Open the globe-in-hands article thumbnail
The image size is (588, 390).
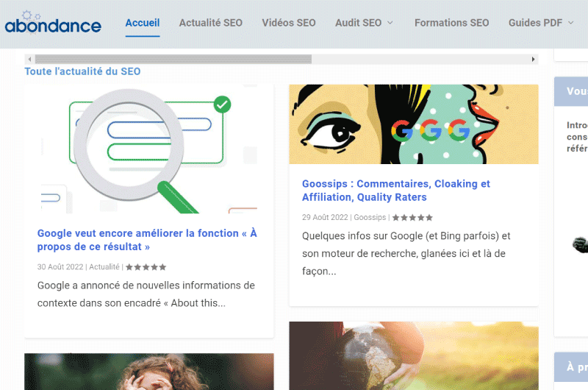pyautogui.click(x=414, y=355)
